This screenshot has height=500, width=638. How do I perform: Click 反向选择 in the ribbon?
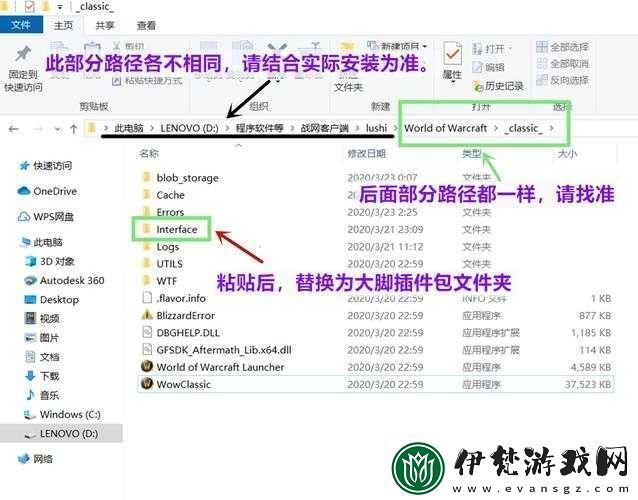click(x=562, y=80)
